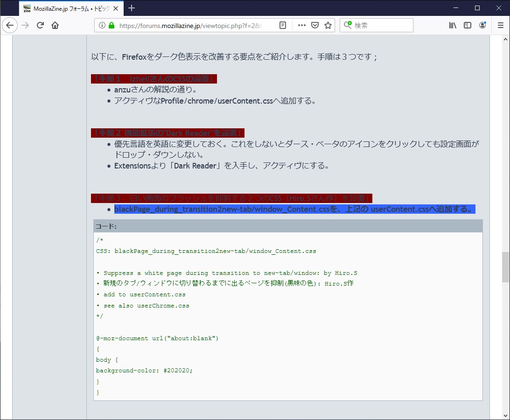Click the scrollbar down arrow
This screenshot has width=510, height=420.
[x=505, y=415]
